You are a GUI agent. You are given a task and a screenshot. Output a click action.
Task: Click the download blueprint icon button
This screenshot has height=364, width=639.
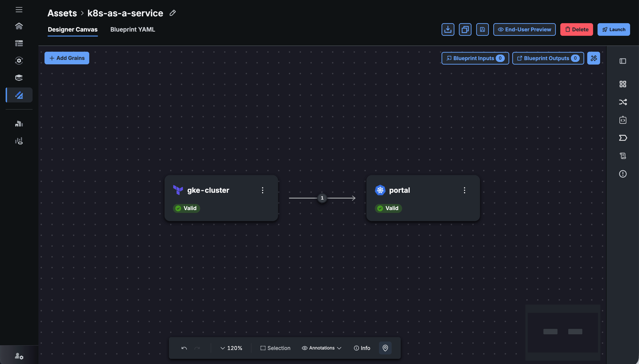(448, 29)
